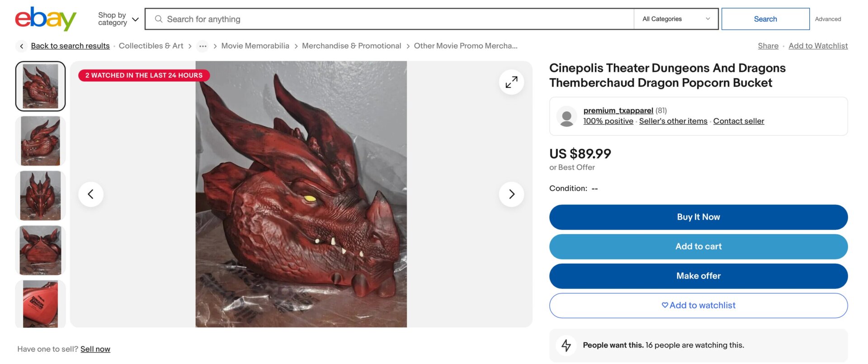
Task: Open the Movie Memorabilia breadcrumb category
Action: tap(255, 46)
